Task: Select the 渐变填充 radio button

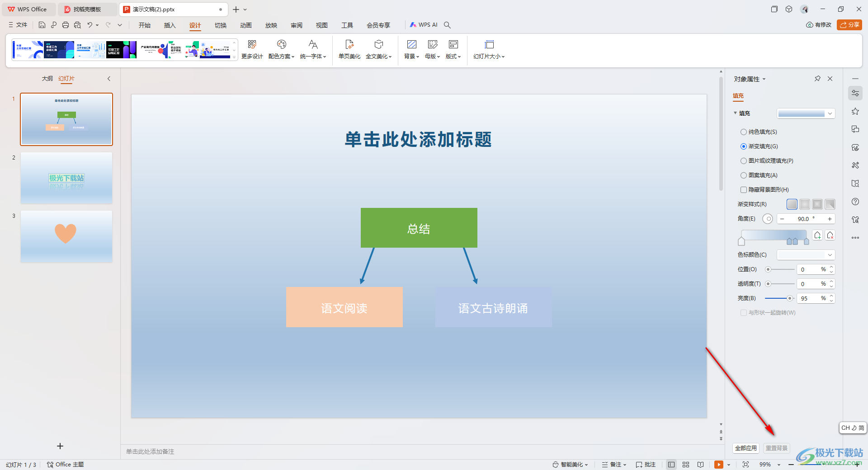Action: pos(744,146)
